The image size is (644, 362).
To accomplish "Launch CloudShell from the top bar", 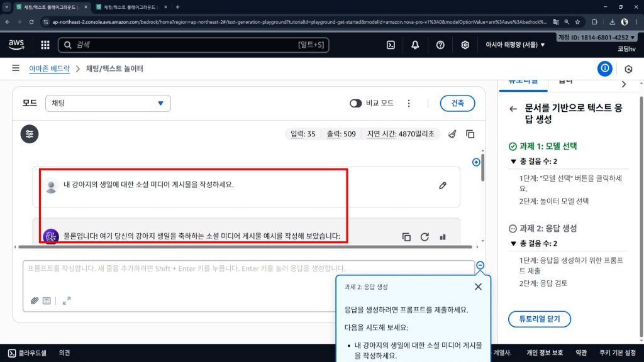I will (x=391, y=45).
